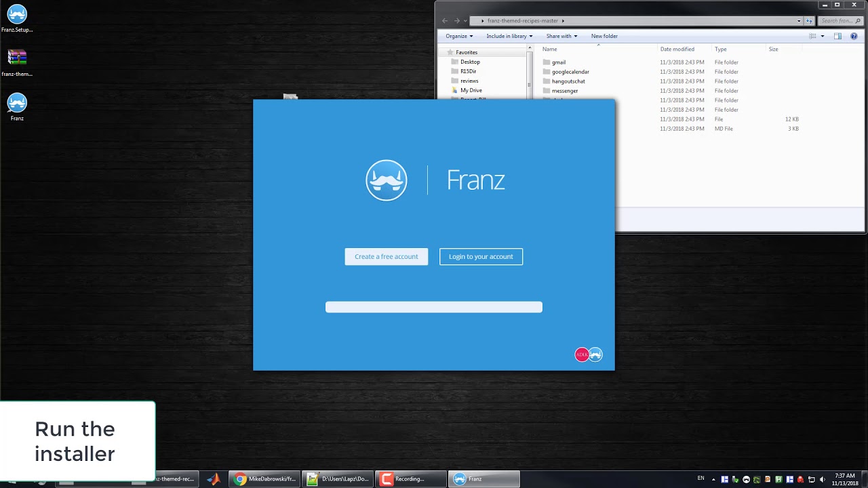Click the volume speaker tray icon

(x=822, y=480)
